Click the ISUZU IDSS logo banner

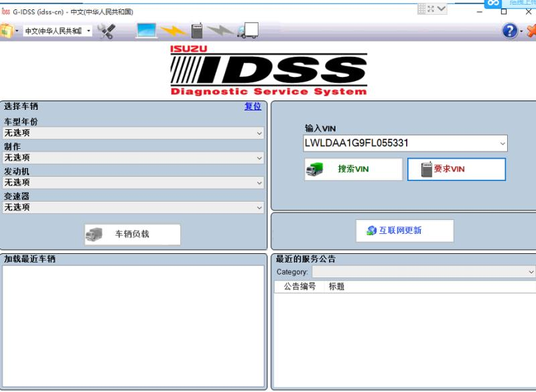point(269,70)
